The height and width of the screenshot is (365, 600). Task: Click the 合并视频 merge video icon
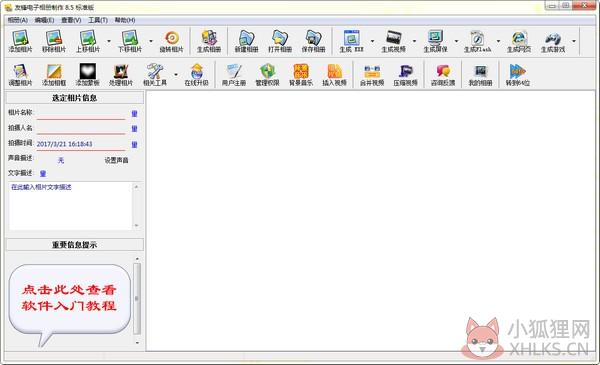(x=372, y=75)
